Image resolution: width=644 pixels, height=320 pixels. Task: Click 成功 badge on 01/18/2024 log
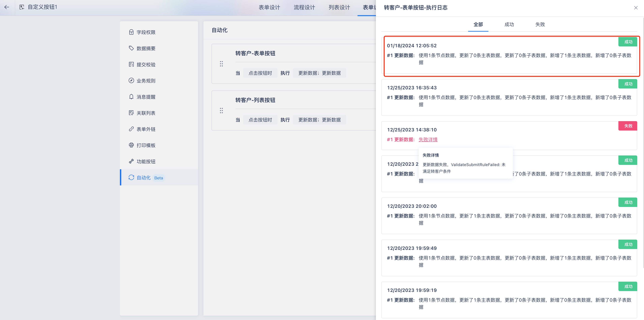(628, 42)
